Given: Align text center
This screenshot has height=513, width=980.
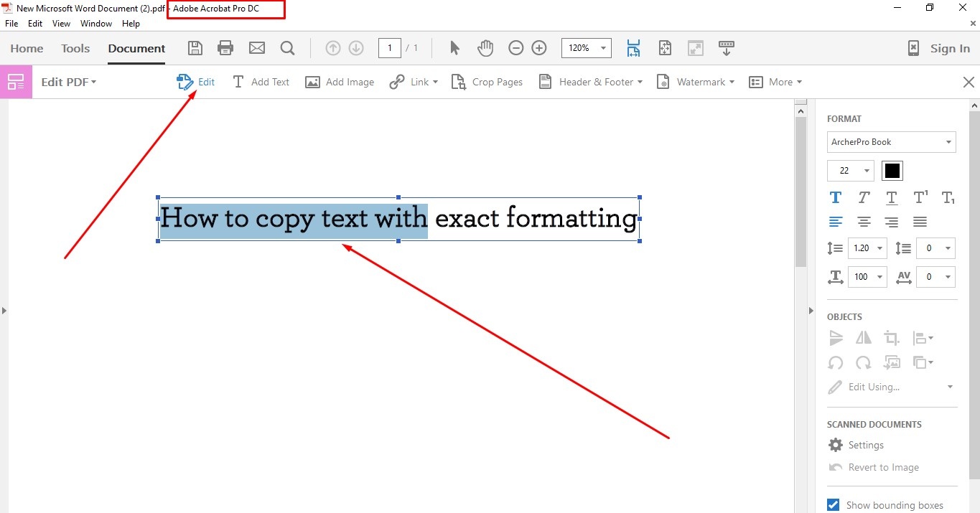Looking at the screenshot, I should [x=864, y=222].
